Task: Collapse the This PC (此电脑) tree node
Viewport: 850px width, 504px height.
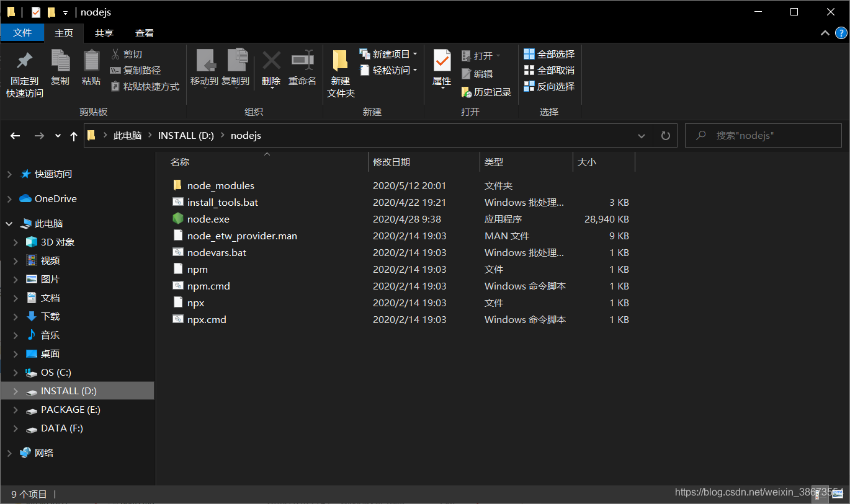Action: click(x=9, y=223)
